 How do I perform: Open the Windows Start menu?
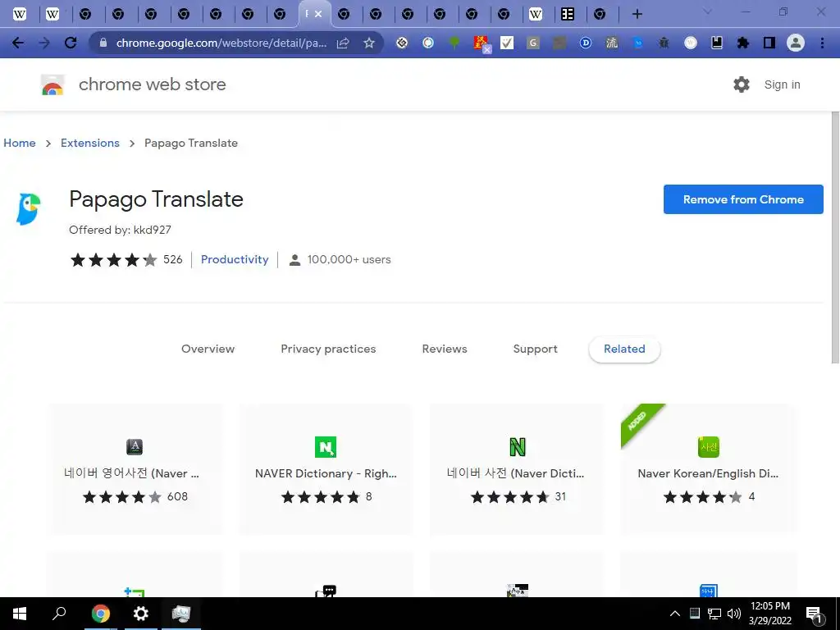pos(20,614)
